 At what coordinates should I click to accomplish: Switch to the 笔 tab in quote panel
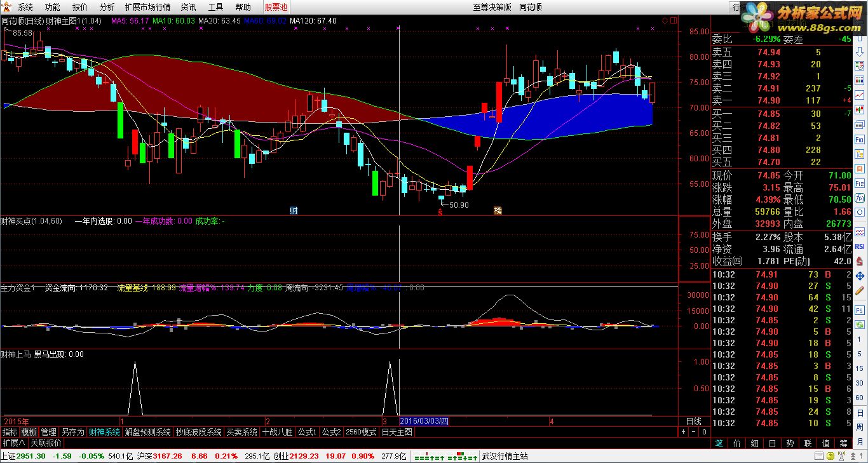[x=719, y=443]
